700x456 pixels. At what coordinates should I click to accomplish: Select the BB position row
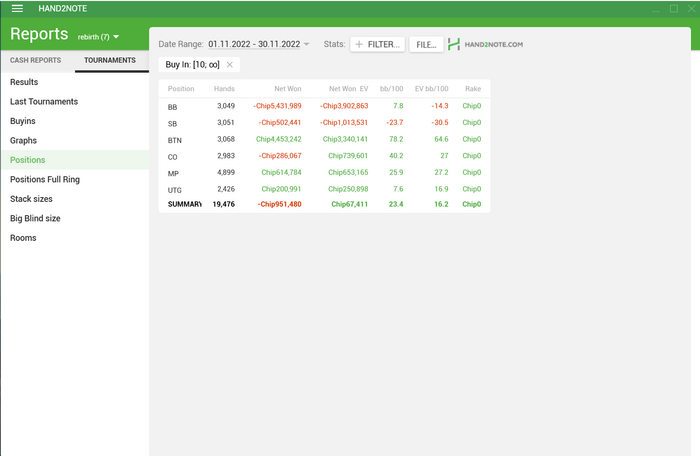[325, 106]
